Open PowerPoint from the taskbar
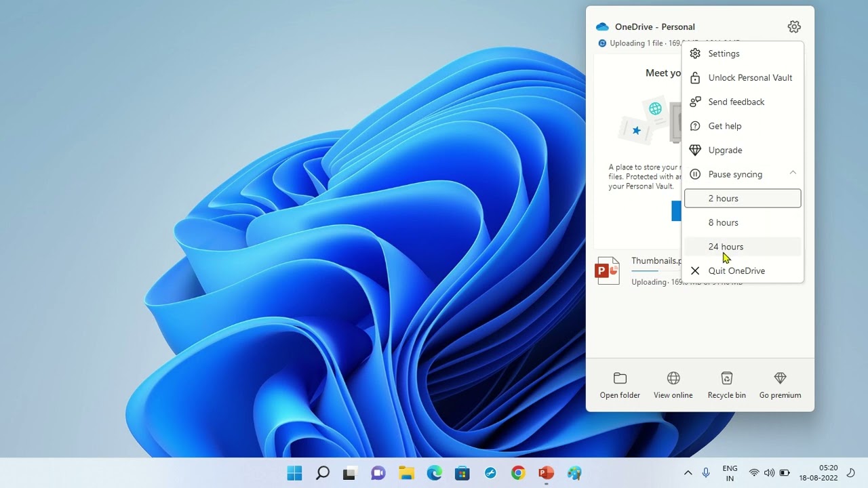868x488 pixels. (x=546, y=473)
